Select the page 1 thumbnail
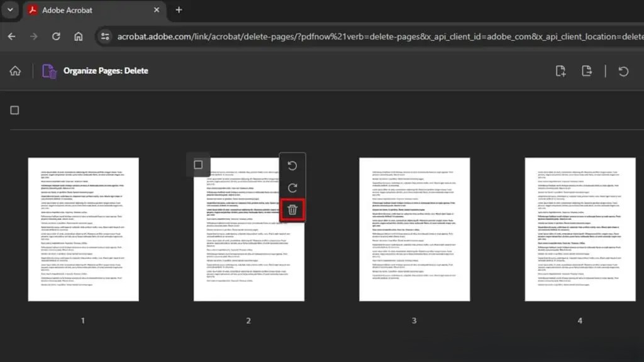The image size is (644, 362). point(83,229)
